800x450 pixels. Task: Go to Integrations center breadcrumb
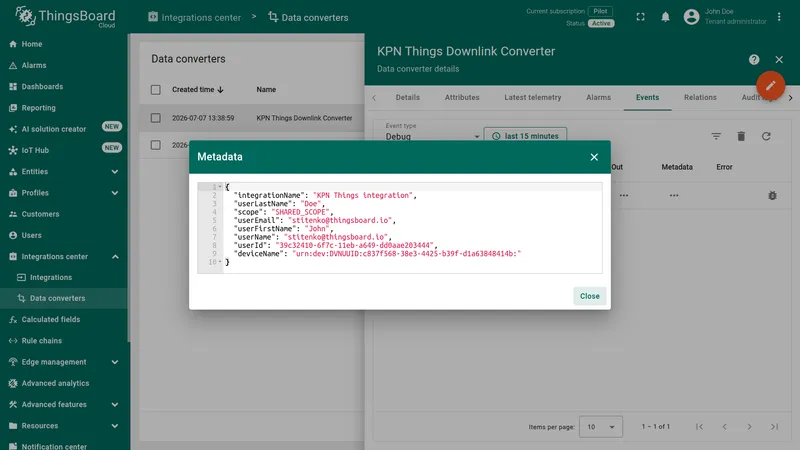pos(194,17)
